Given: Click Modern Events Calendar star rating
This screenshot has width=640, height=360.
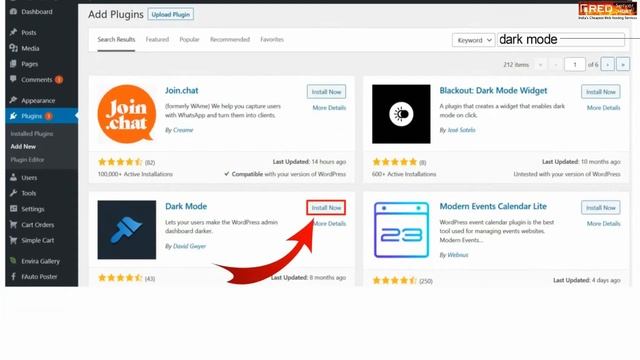Looking at the screenshot, I should click(394, 280).
